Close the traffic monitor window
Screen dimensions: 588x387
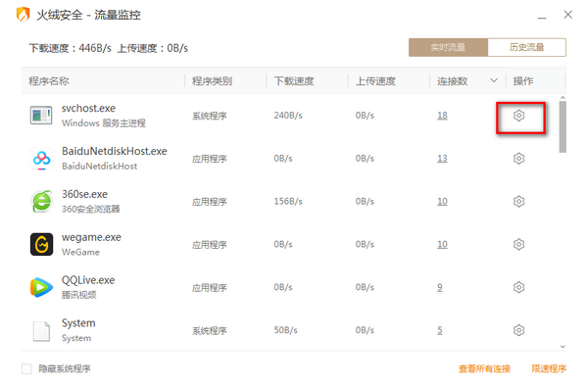(x=568, y=15)
